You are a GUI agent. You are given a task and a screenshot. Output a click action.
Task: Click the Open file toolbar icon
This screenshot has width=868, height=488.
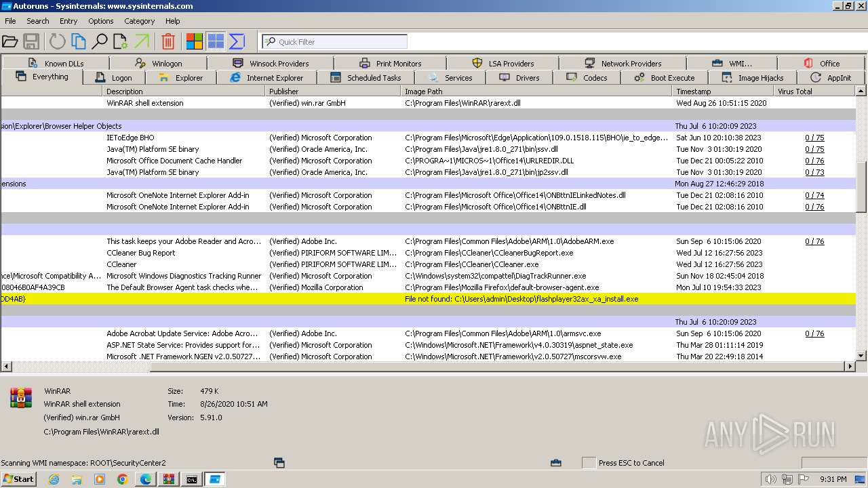pyautogui.click(x=10, y=41)
